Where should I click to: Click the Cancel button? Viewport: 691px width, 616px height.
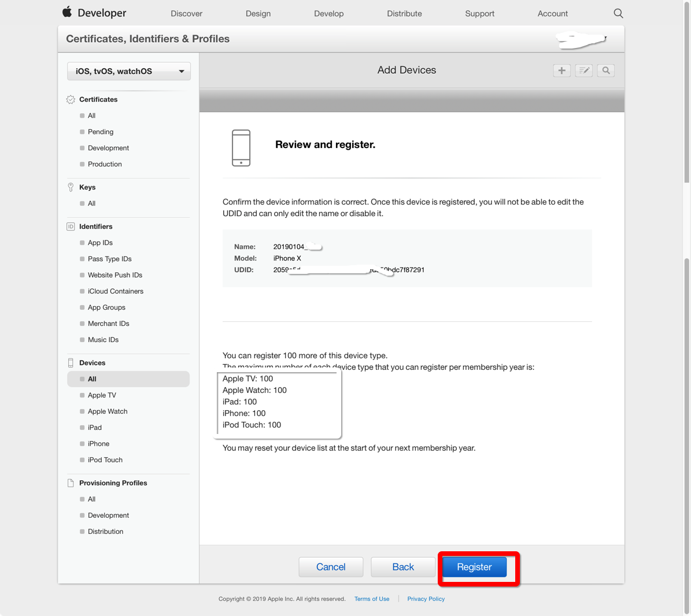point(331,567)
